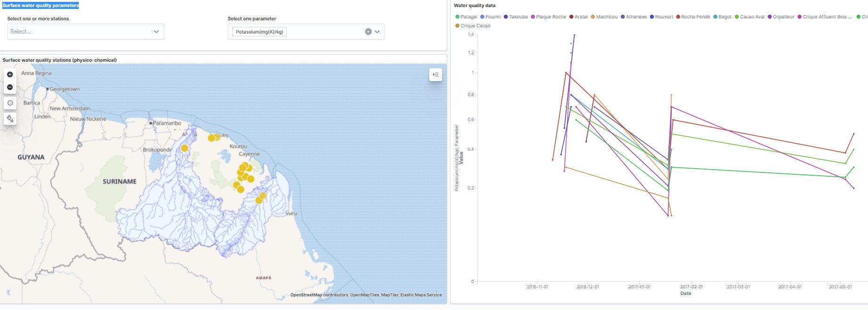This screenshot has height=310, width=868.
Task: Select Crique Cacao legend entry
Action: [x=473, y=26]
